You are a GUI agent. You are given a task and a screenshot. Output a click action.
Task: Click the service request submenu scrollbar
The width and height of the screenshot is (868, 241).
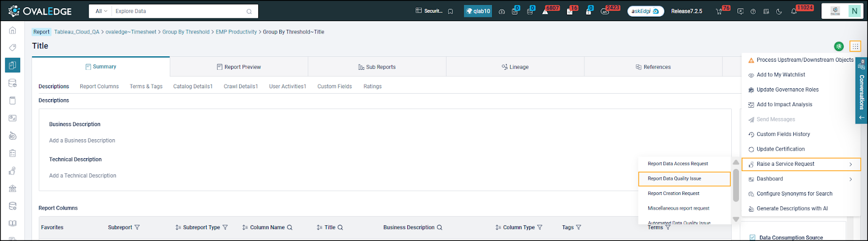pyautogui.click(x=736, y=184)
